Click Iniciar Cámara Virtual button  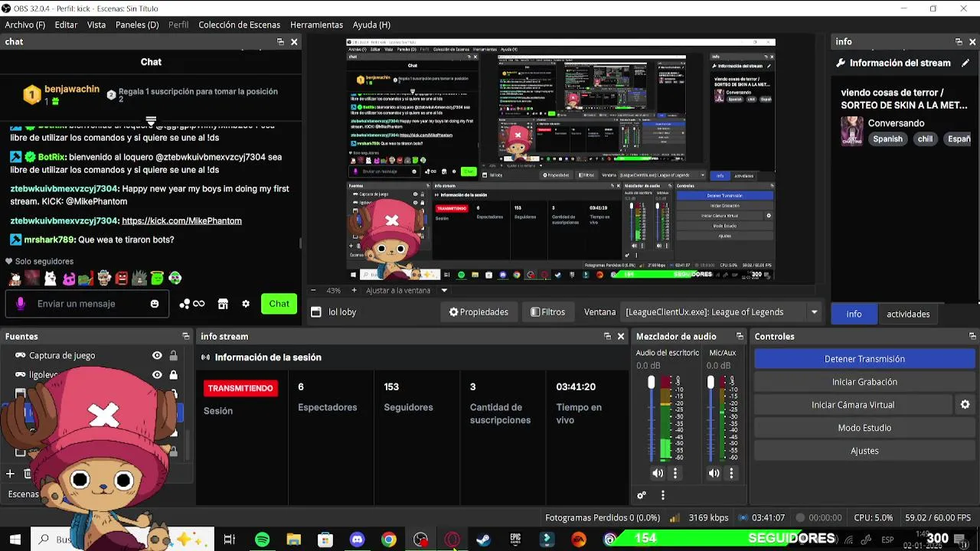853,405
